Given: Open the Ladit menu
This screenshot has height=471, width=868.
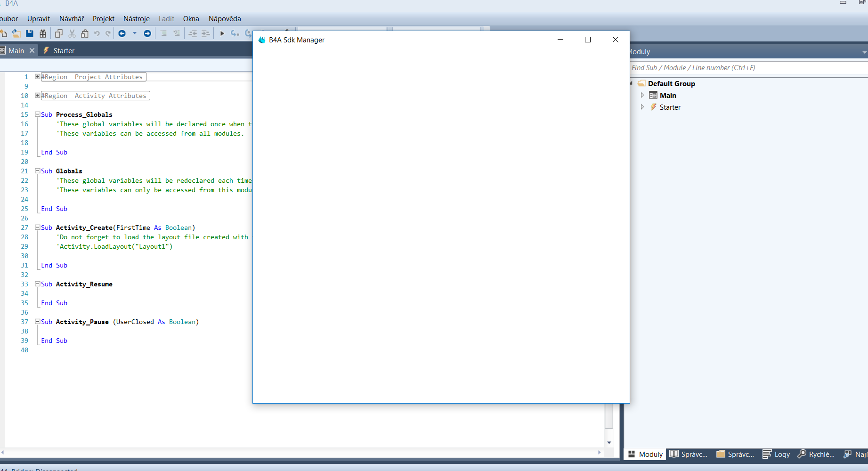Looking at the screenshot, I should click(x=166, y=19).
